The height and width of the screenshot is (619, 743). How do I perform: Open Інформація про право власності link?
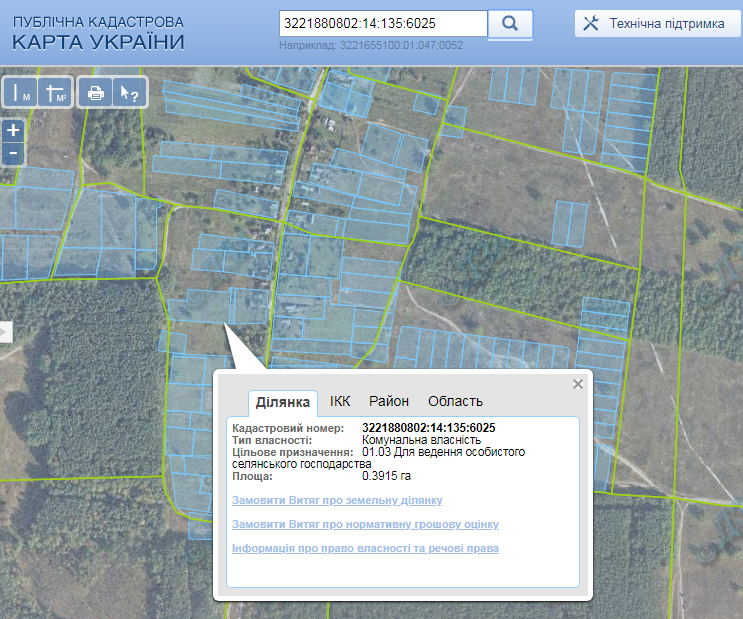(x=365, y=548)
